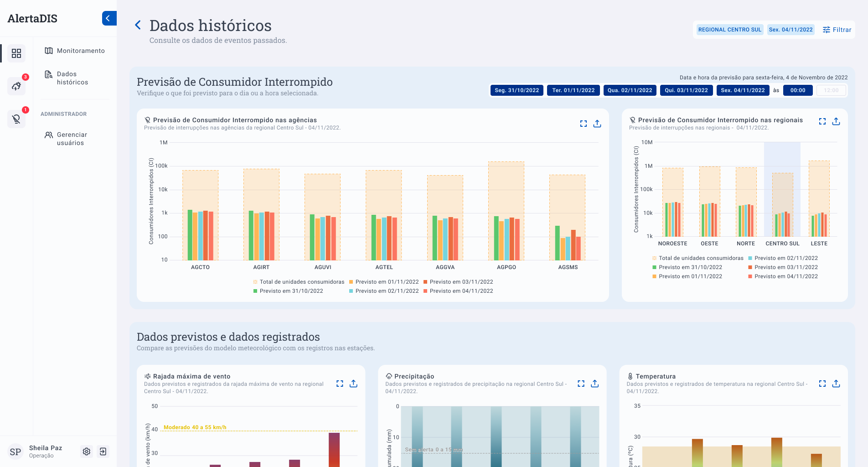Viewport: 868px width, 467px height.
Task: Expand the agências chart to fullscreen
Action: (584, 124)
